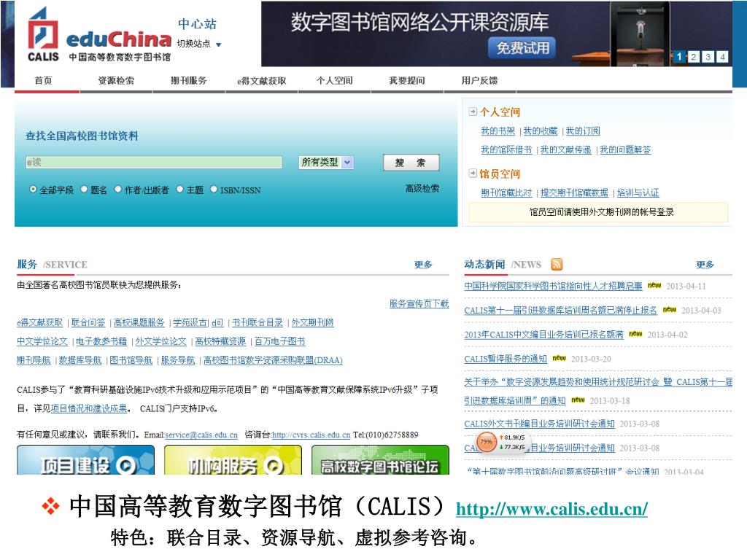Open the 期刊服务 tab
This screenshot has width=747, height=560.
coord(189,80)
